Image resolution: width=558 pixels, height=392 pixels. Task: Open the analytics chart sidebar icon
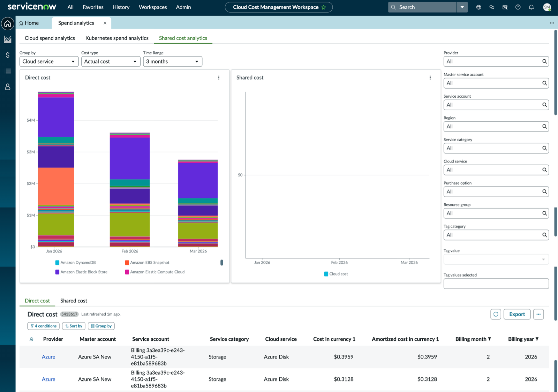tap(8, 39)
